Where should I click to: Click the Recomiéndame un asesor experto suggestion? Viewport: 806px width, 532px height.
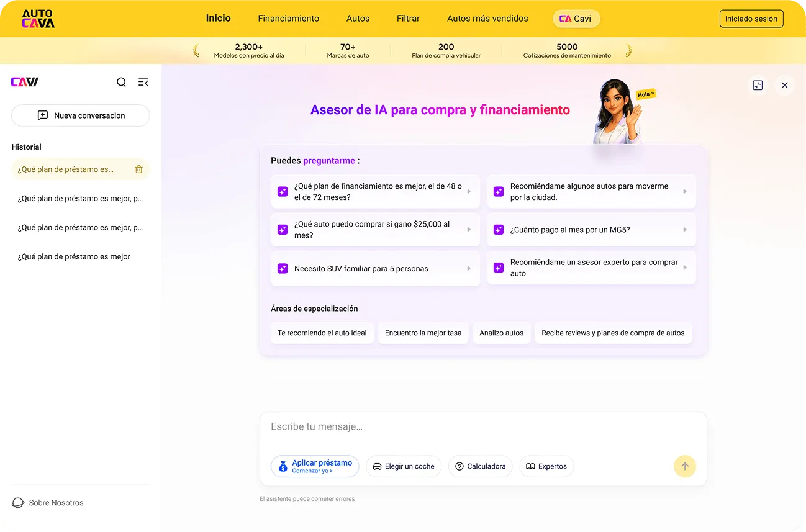tap(591, 268)
